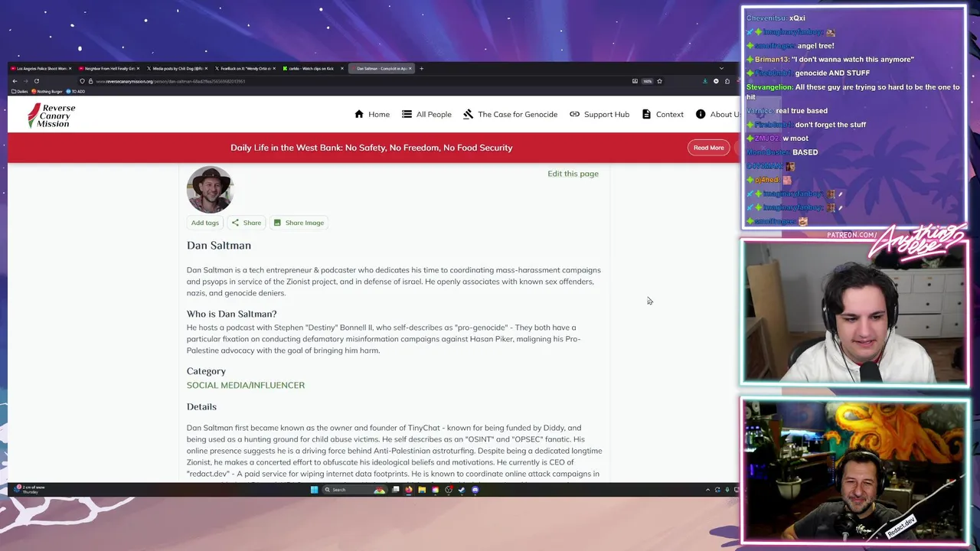
Task: Switch to the Feedback on X tab
Action: (243, 69)
